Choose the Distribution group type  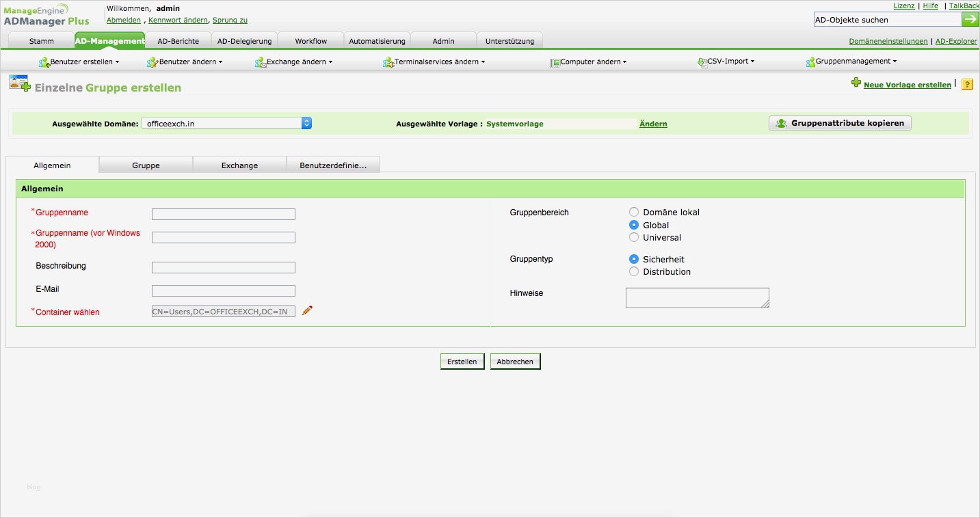[x=634, y=271]
